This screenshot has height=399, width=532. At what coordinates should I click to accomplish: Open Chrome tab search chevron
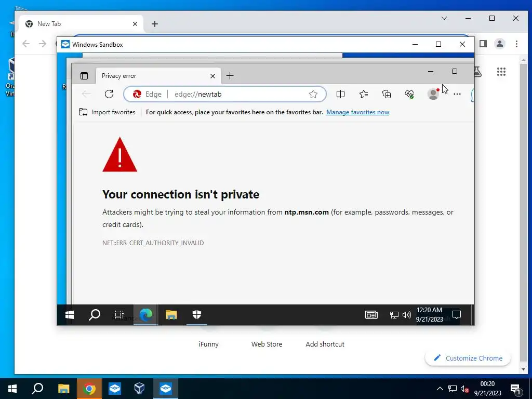[444, 18]
